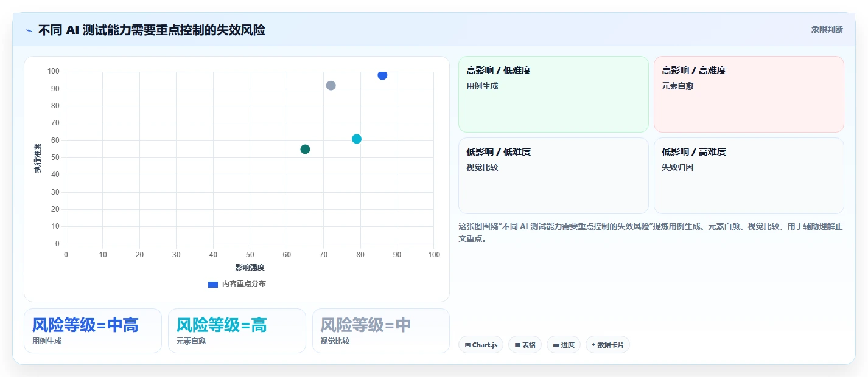This screenshot has width=868, height=377.
Task: Click the 数据卡片 tag chip
Action: 607,345
